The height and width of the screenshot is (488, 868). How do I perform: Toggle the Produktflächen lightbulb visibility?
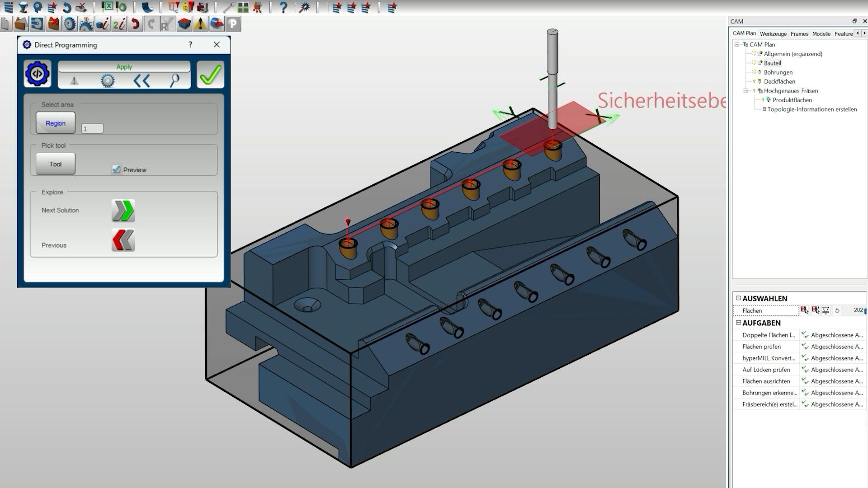pyautogui.click(x=763, y=100)
